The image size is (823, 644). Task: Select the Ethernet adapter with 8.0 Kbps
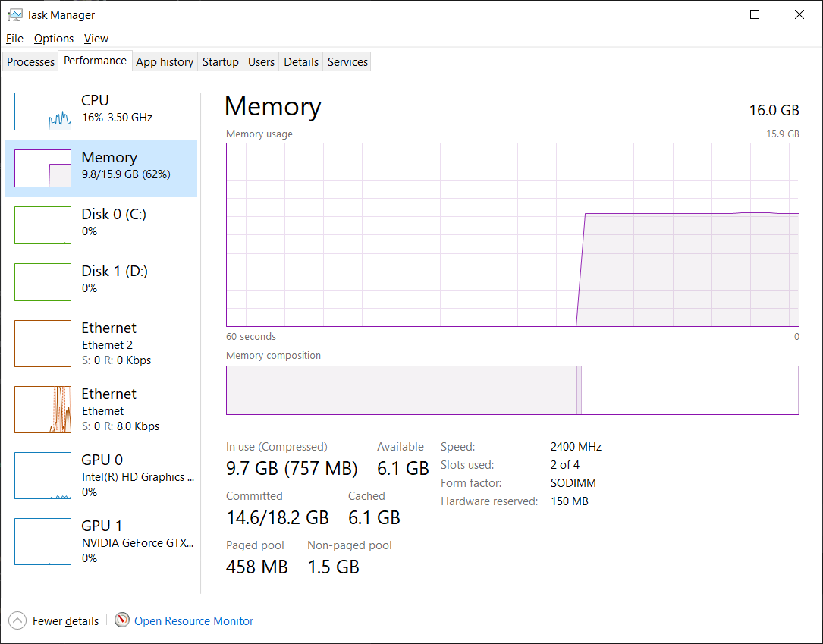[101, 410]
